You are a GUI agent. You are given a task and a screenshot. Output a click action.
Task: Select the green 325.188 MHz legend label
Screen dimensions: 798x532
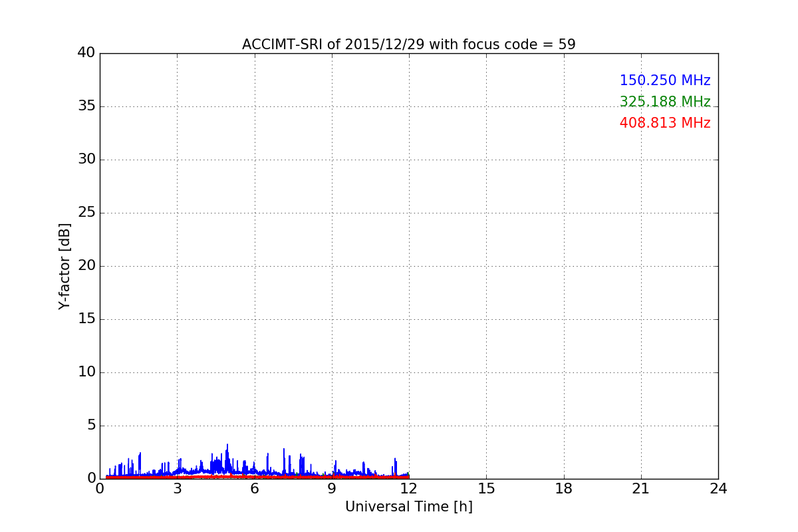(x=665, y=102)
